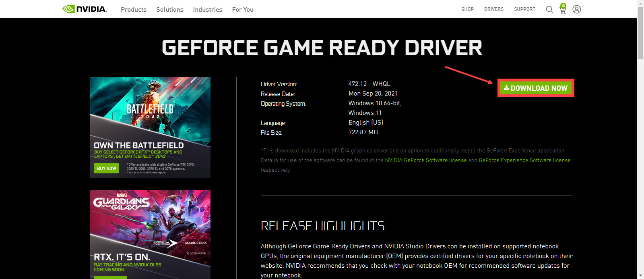
Task: Open the Industries menu
Action: tap(208, 9)
